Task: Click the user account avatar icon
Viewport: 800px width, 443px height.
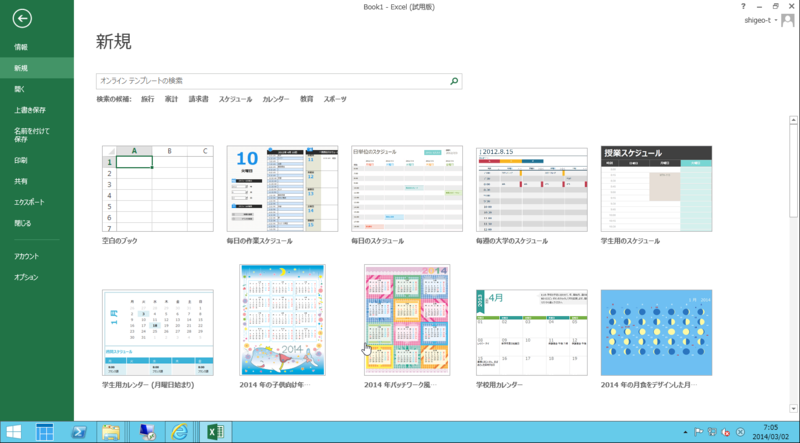Action: coord(788,20)
